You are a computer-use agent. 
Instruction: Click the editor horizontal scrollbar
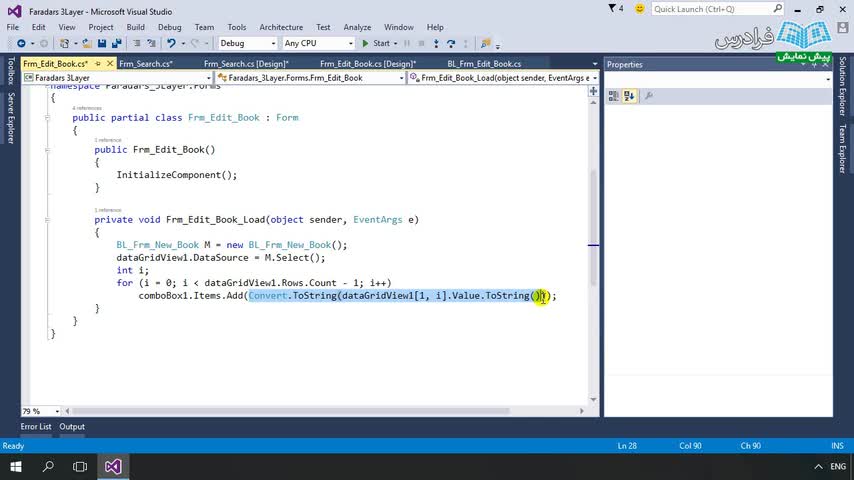[291, 411]
